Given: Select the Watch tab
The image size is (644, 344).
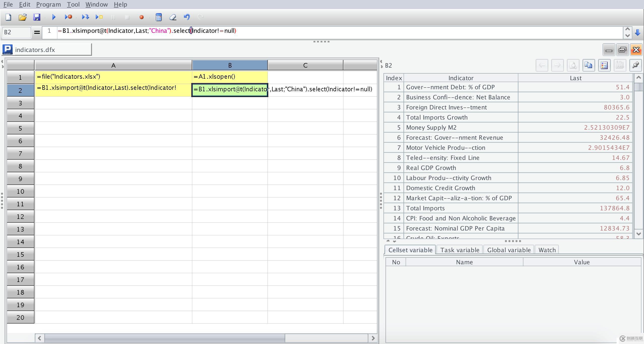Looking at the screenshot, I should [547, 250].
